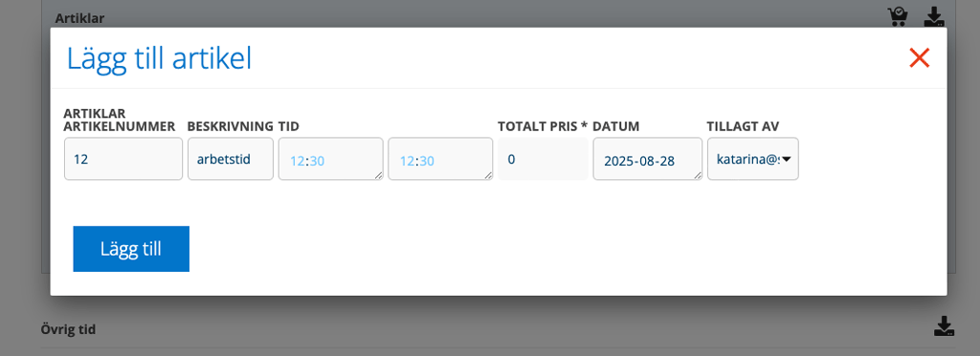This screenshot has width=980, height=356.
Task: Click the download icon beside Övrig tid
Action: (x=944, y=326)
